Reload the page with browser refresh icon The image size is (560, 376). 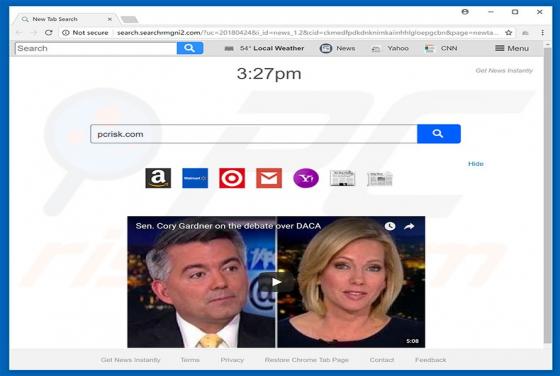coord(49,32)
